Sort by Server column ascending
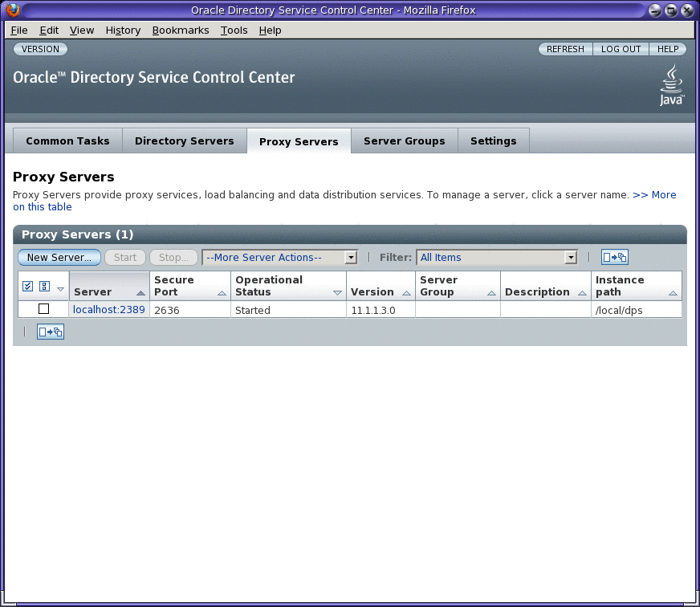This screenshot has width=700, height=607. [140, 293]
